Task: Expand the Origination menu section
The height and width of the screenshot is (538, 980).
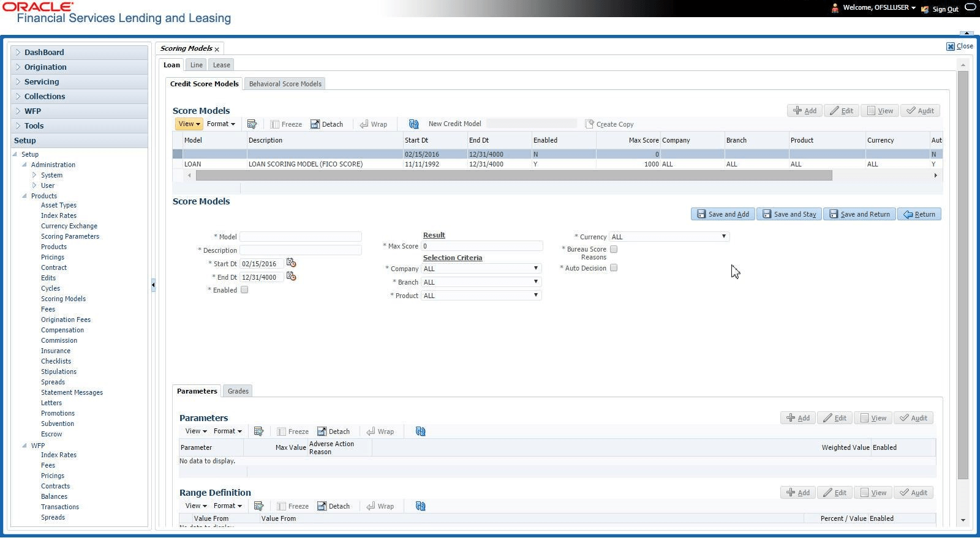Action: coord(45,67)
